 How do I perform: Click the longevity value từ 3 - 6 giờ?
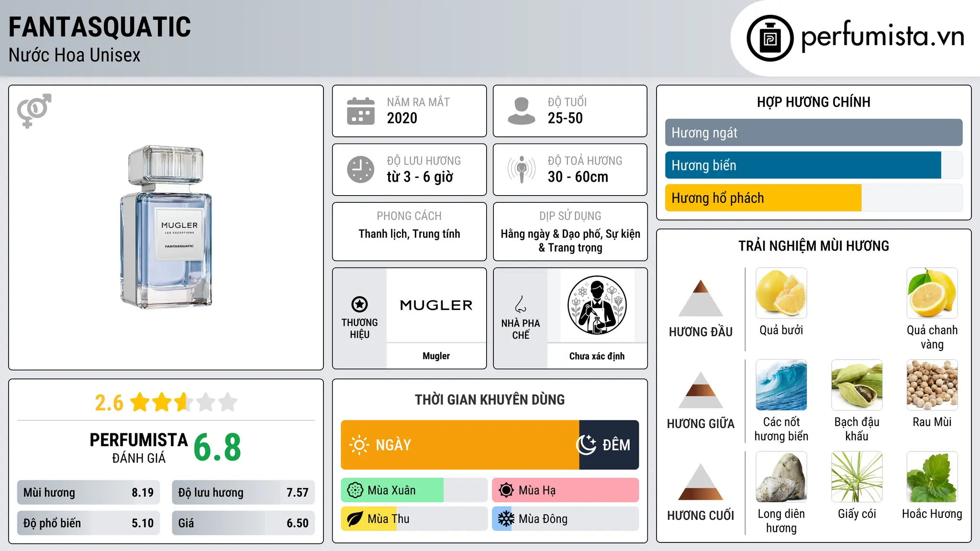tap(420, 177)
